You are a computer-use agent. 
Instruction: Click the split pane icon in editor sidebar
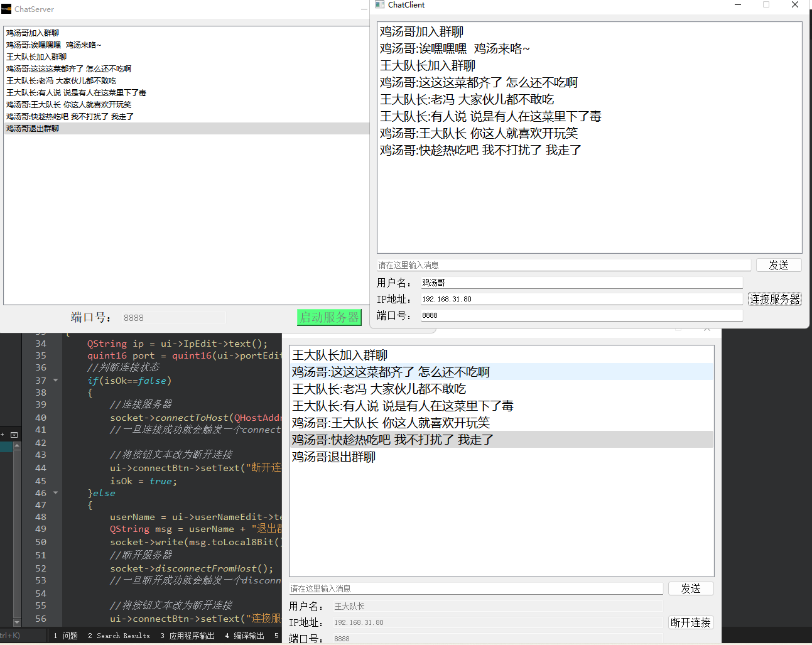pyautogui.click(x=14, y=435)
